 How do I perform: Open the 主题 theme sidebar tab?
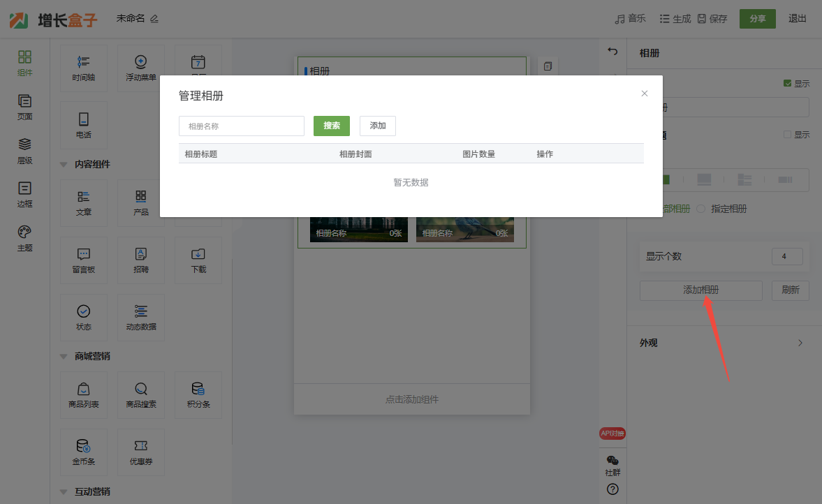pos(24,238)
